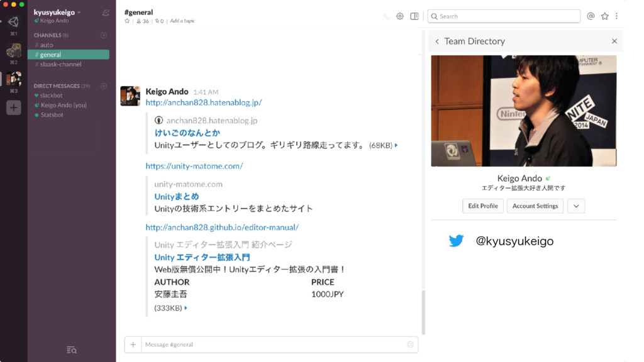The width and height of the screenshot is (644, 362).
Task: Expand the 68KB hatenablog preview
Action: tap(396, 145)
